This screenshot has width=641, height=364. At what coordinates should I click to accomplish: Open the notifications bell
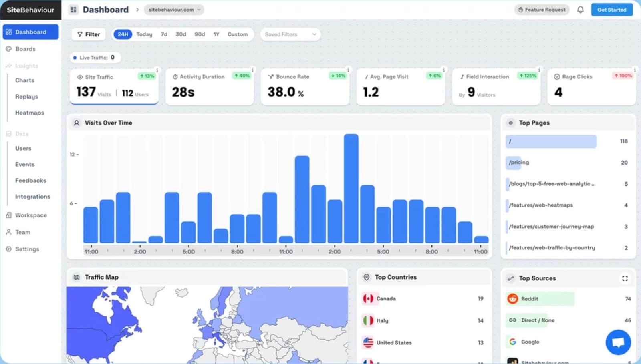tap(580, 10)
